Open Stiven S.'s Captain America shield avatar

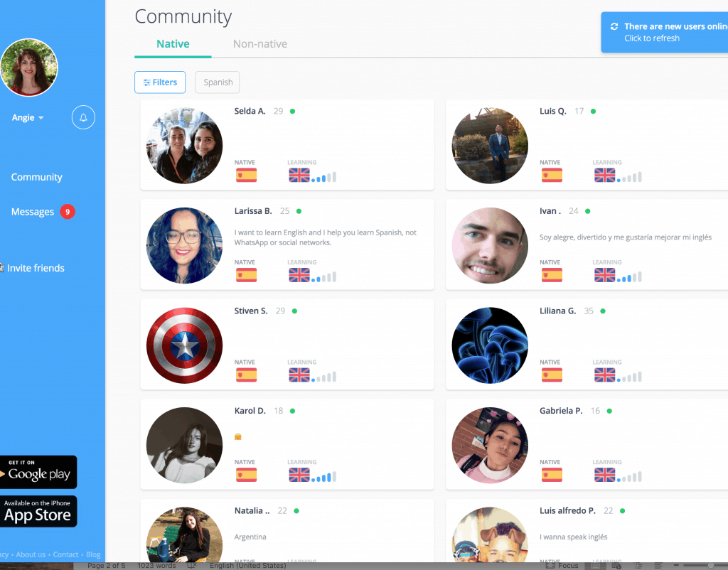click(x=184, y=346)
